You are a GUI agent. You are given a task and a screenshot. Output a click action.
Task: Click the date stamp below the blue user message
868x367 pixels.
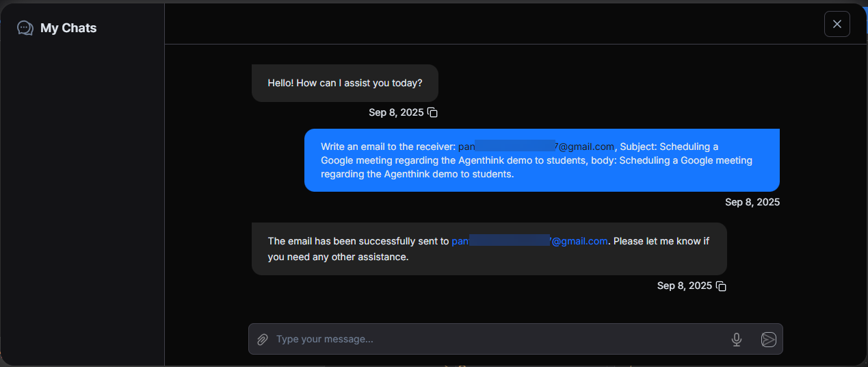(752, 202)
